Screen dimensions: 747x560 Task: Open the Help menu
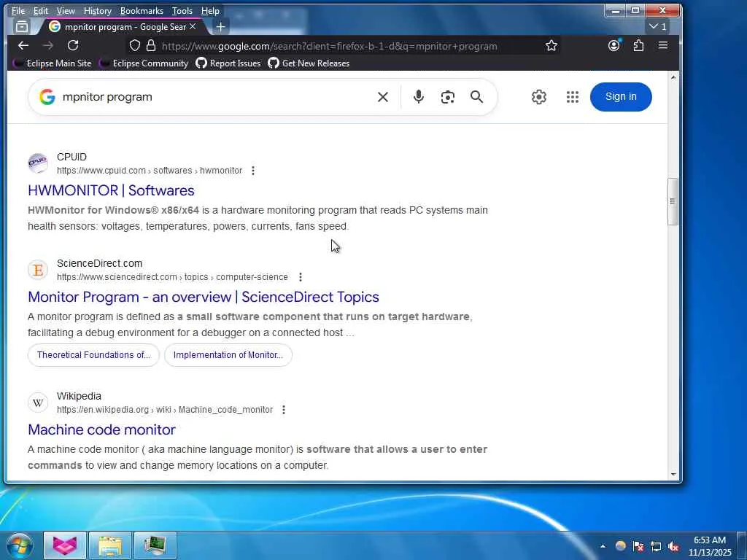coord(210,10)
